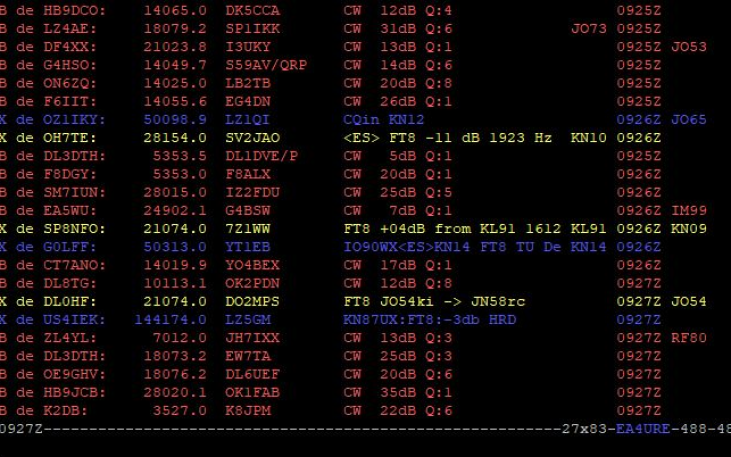Select the callsign OK2PDN

pyautogui.click(x=252, y=283)
